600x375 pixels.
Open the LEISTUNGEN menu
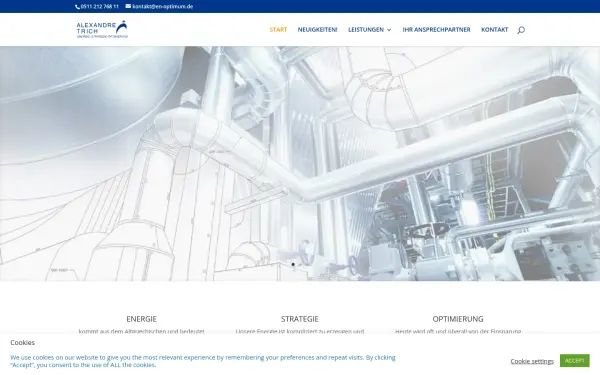(366, 29)
